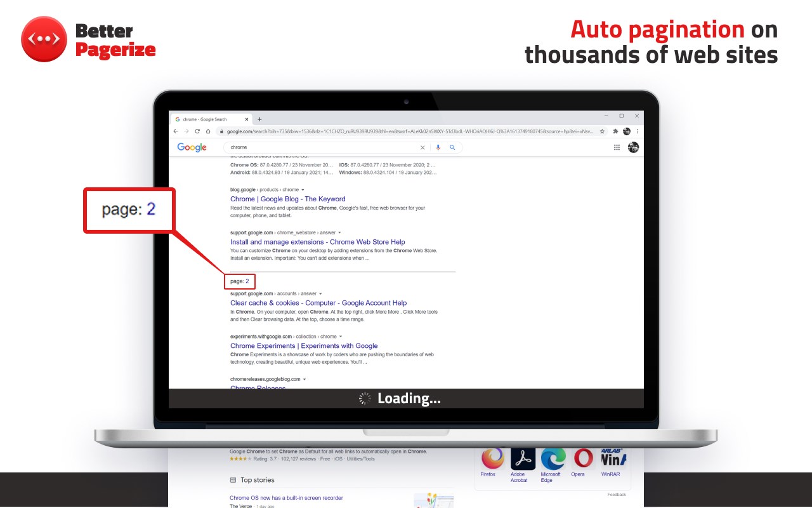Open Chrome | Google Blog - The Keyword
This screenshot has height=508, width=812.
288,199
